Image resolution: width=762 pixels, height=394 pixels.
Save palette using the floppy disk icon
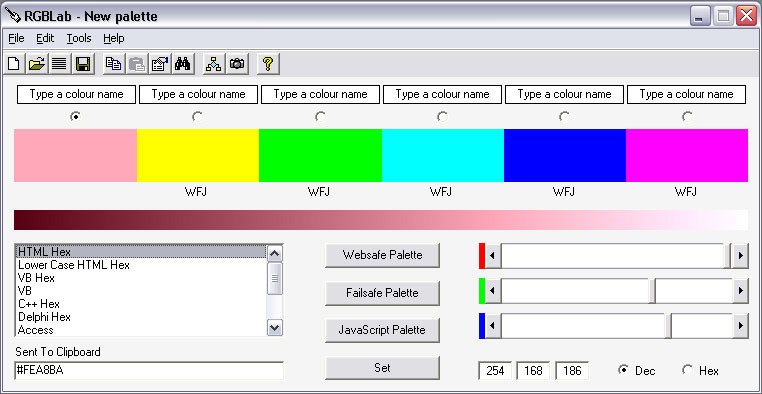pos(83,64)
